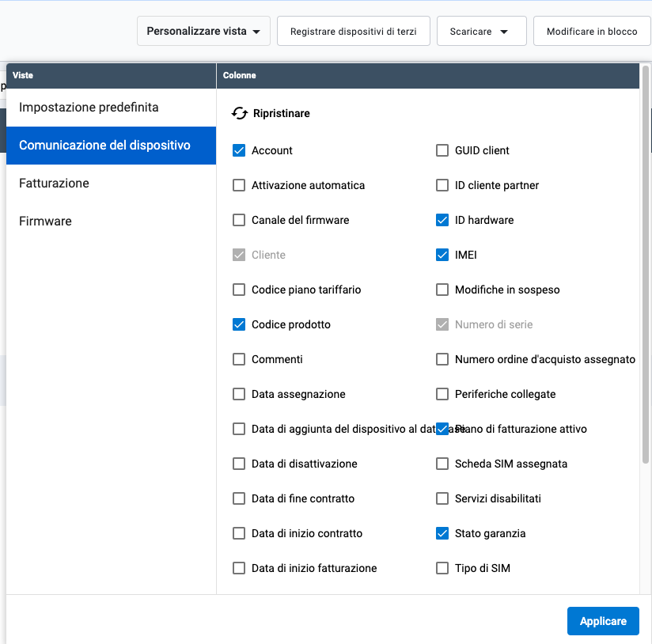Screen dimensions: 652x644
Task: Enable the Tipo di SIM checkbox
Action: pyautogui.click(x=442, y=568)
